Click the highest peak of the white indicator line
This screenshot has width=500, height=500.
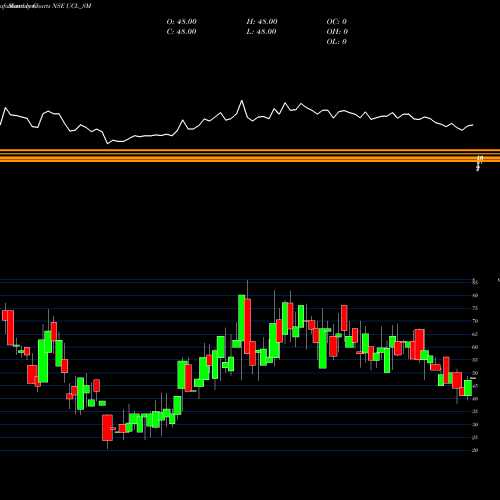tap(242, 100)
